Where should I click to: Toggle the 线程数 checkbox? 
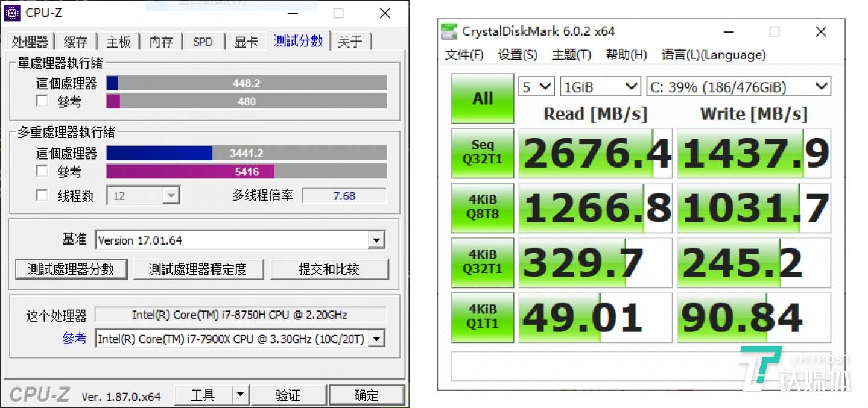click(x=42, y=195)
